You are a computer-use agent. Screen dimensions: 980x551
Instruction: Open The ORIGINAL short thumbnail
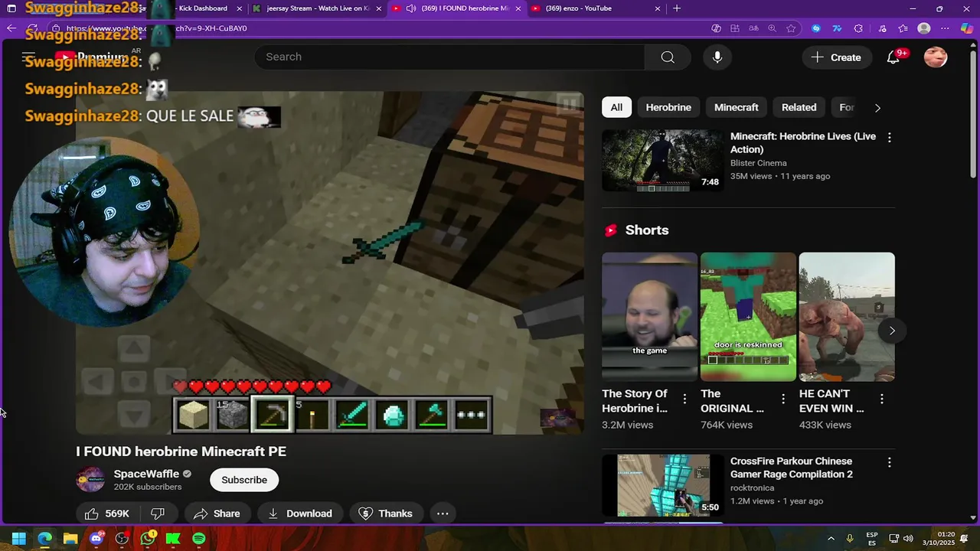coord(748,317)
